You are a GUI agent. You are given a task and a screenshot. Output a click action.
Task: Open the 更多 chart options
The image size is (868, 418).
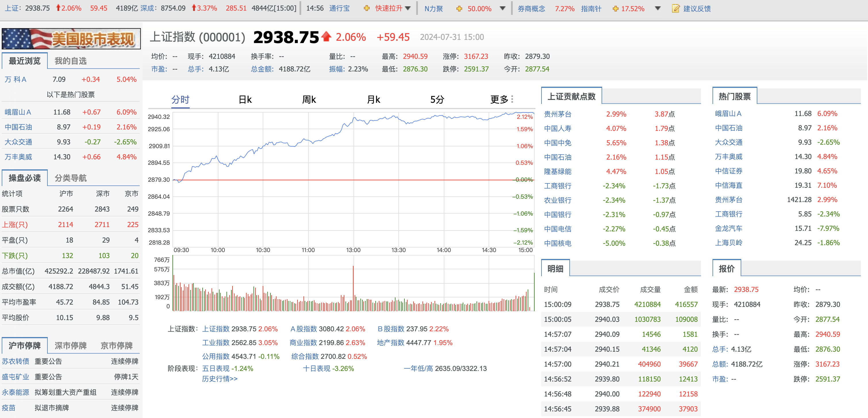click(x=499, y=100)
